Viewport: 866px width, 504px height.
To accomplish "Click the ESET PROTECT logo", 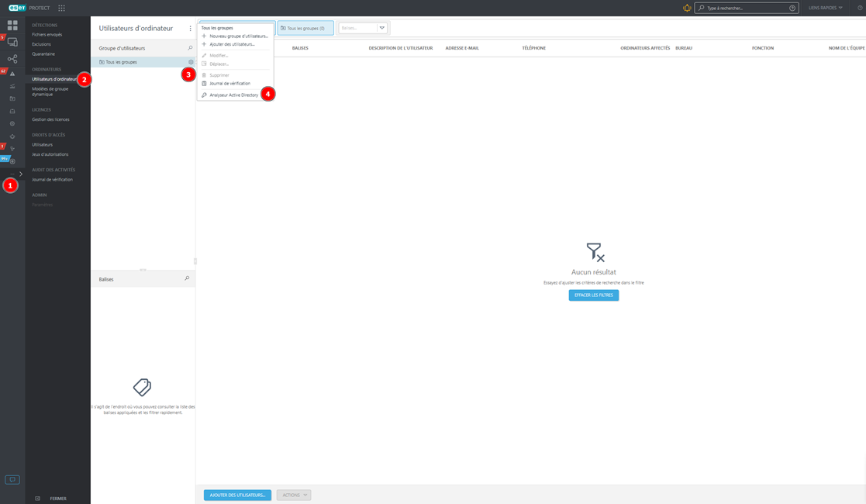I will [29, 8].
